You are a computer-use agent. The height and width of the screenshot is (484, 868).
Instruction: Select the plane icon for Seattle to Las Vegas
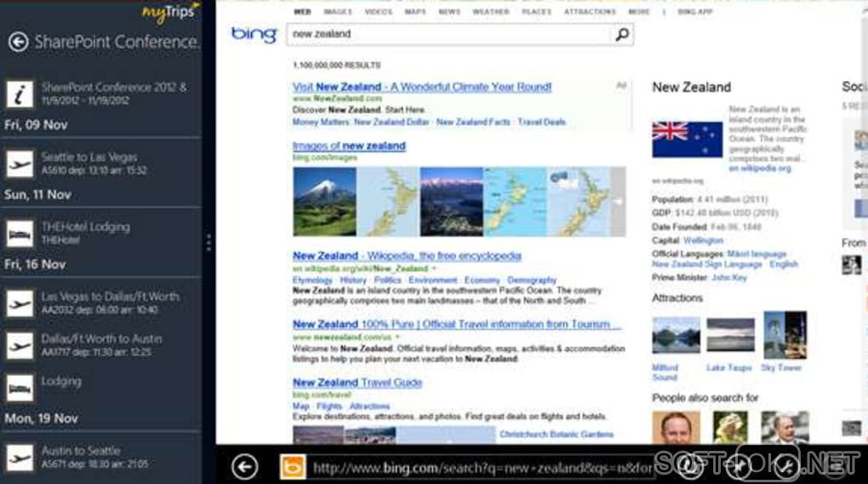(x=20, y=164)
